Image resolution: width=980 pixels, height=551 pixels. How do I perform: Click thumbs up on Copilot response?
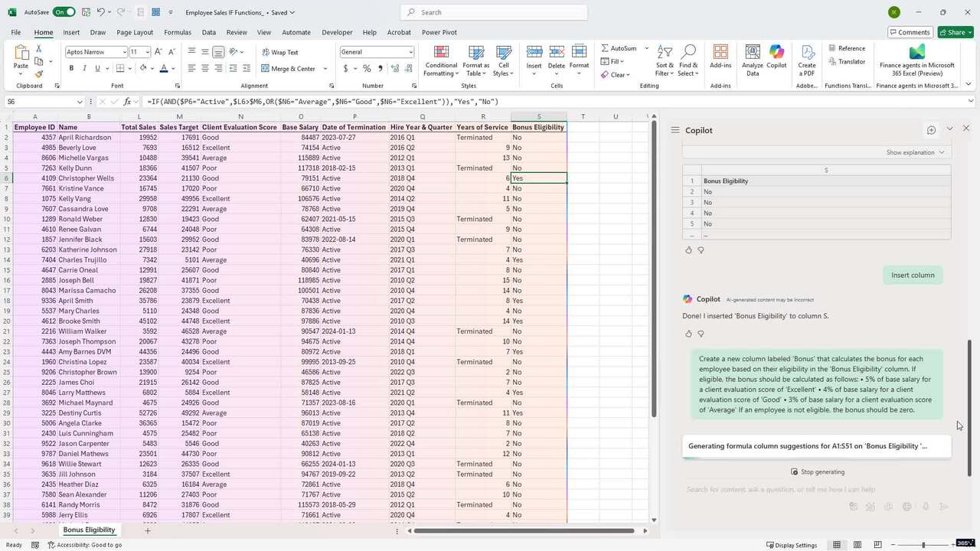[x=688, y=334]
